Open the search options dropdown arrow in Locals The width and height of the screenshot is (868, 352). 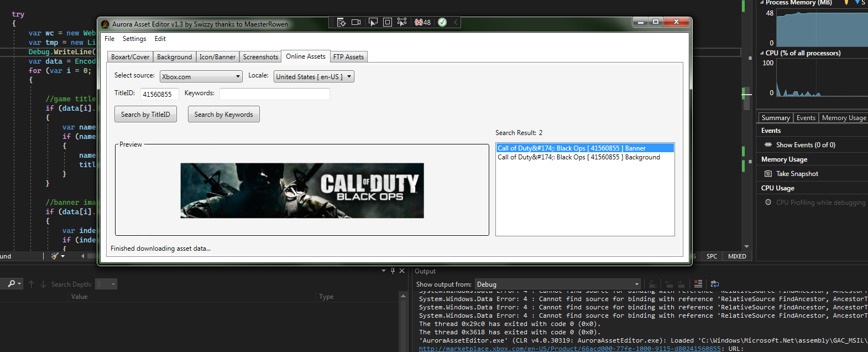click(19, 284)
